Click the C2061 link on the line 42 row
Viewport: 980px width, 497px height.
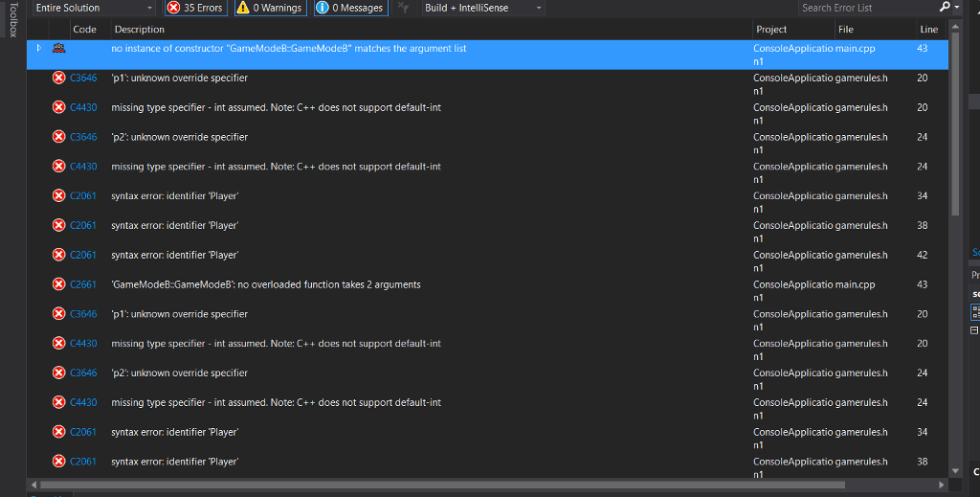tap(83, 255)
